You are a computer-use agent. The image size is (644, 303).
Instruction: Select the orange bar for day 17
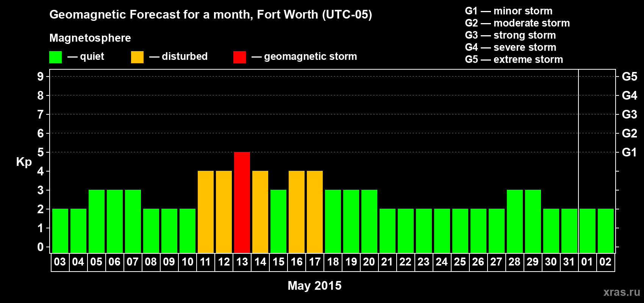point(315,212)
